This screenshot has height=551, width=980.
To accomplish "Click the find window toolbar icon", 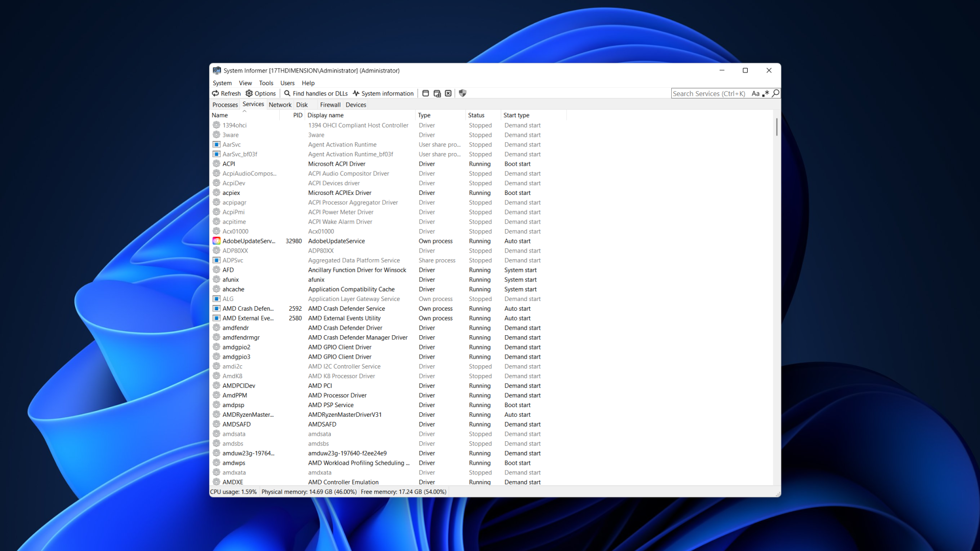I will [x=426, y=93].
